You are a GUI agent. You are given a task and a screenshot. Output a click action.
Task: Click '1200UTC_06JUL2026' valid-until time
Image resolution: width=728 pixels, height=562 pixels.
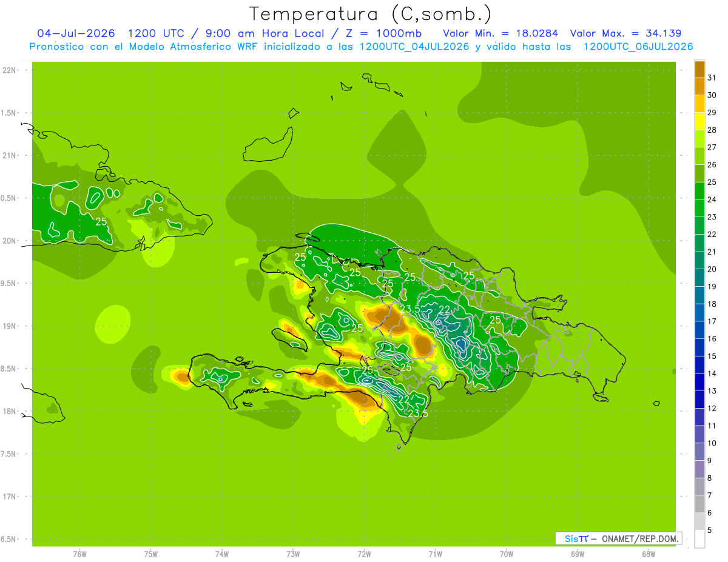point(638,47)
